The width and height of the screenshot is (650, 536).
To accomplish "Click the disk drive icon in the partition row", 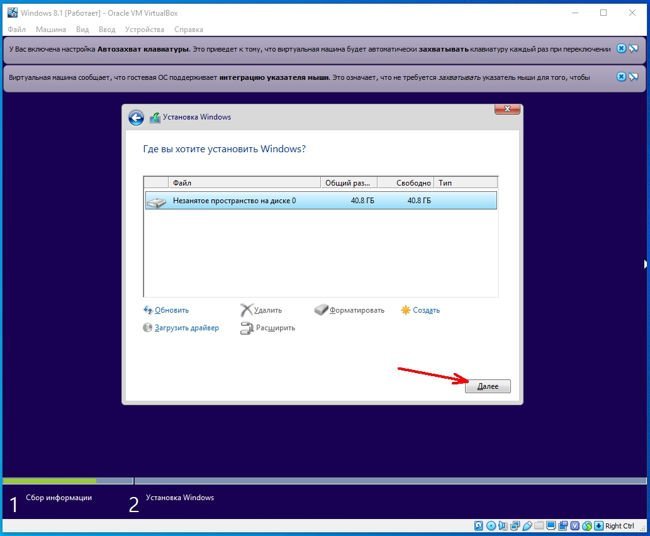I will click(x=156, y=202).
